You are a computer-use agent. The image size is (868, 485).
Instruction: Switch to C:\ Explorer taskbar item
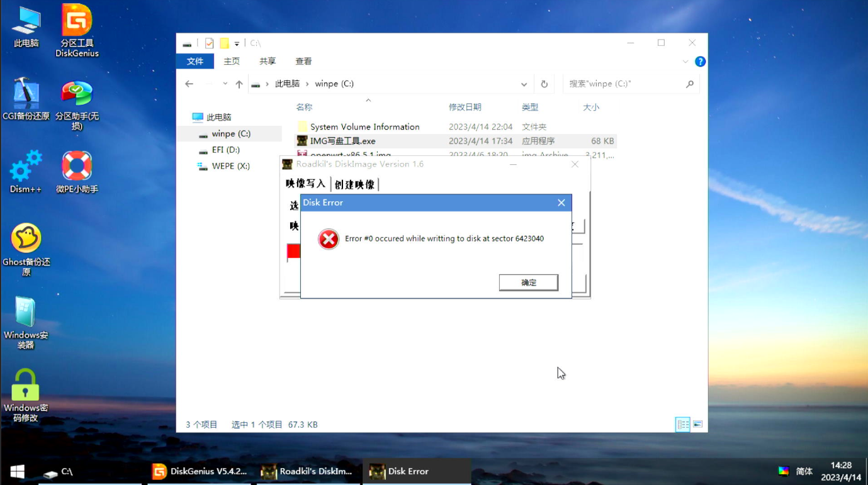point(90,471)
